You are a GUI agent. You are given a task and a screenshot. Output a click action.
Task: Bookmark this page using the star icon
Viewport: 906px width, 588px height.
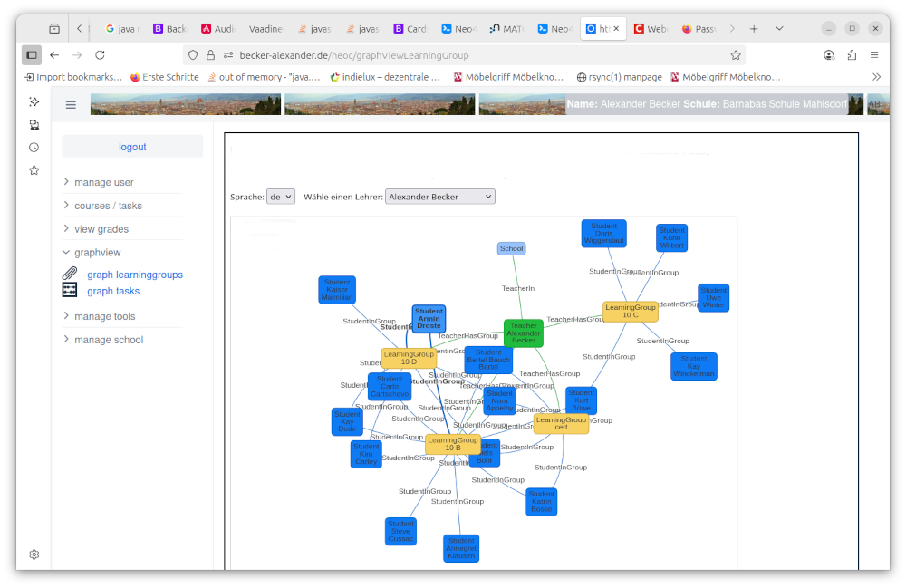(x=737, y=54)
